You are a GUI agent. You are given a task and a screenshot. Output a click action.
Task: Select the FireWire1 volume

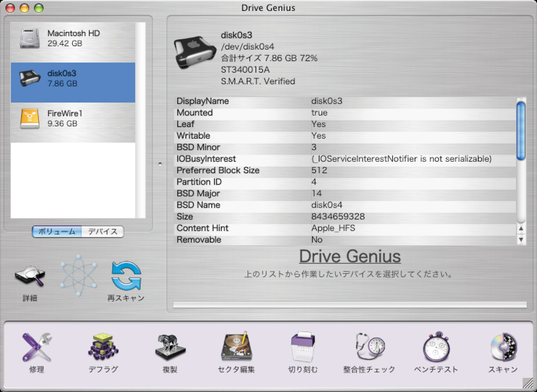click(x=73, y=122)
